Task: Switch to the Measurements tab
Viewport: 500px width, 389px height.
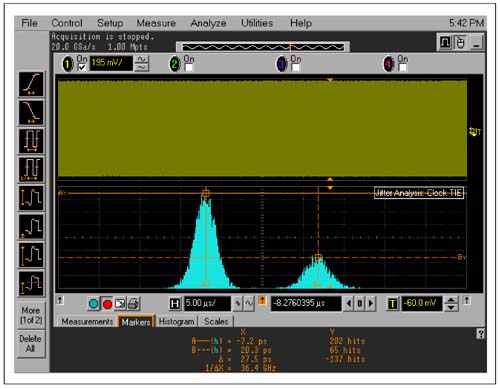Action: (87, 322)
